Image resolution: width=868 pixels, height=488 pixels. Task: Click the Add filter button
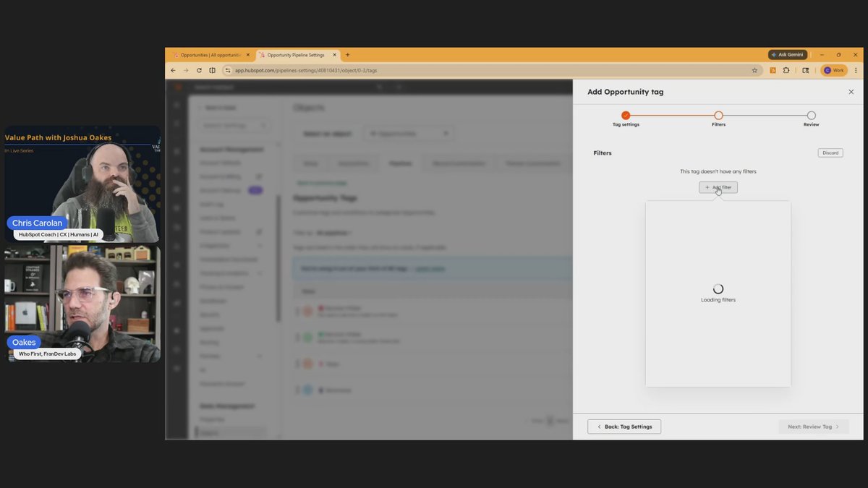(x=718, y=187)
